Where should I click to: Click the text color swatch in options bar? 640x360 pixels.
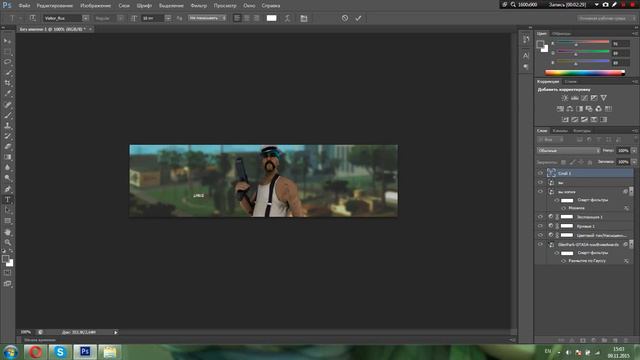pyautogui.click(x=271, y=18)
